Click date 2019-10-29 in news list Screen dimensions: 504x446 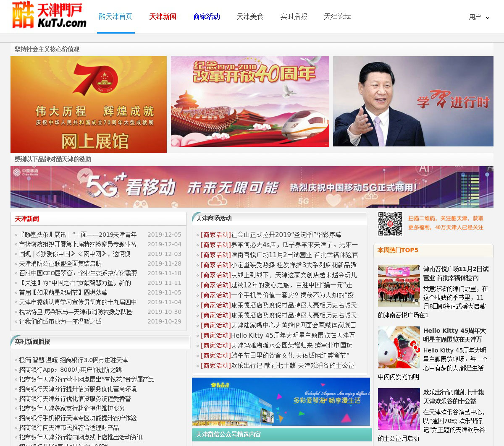(164, 321)
